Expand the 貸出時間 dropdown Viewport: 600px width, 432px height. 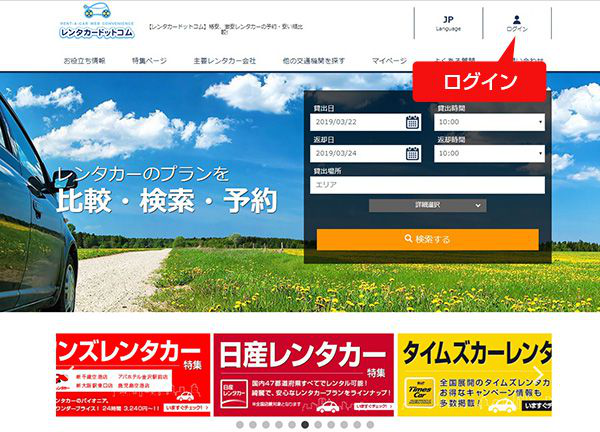(489, 122)
